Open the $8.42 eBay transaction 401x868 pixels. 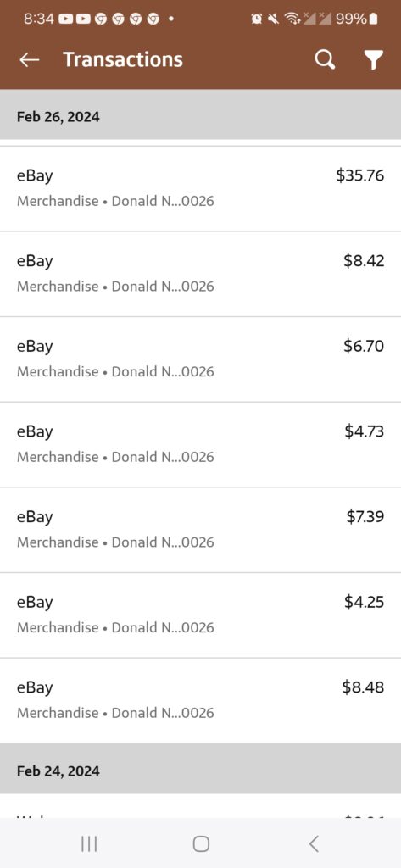pyautogui.click(x=200, y=274)
